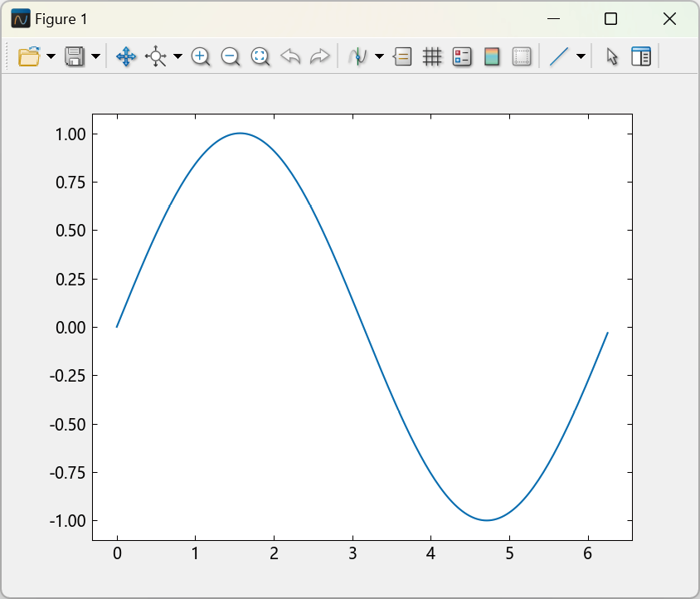The width and height of the screenshot is (700, 599).
Task: Click the y-axis label 0.00
Action: pos(70,328)
